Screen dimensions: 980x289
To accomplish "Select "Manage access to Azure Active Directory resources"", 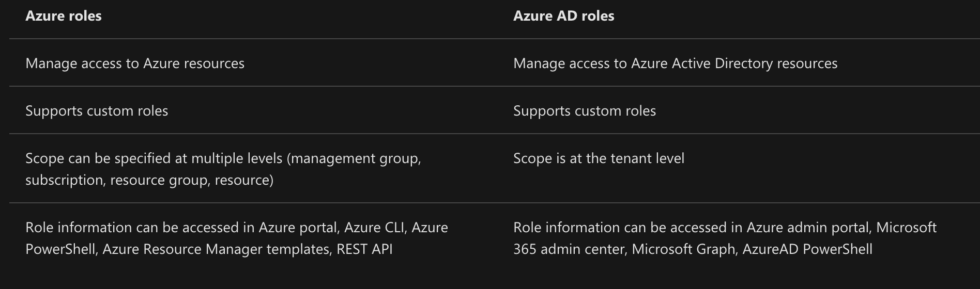I will point(675,63).
